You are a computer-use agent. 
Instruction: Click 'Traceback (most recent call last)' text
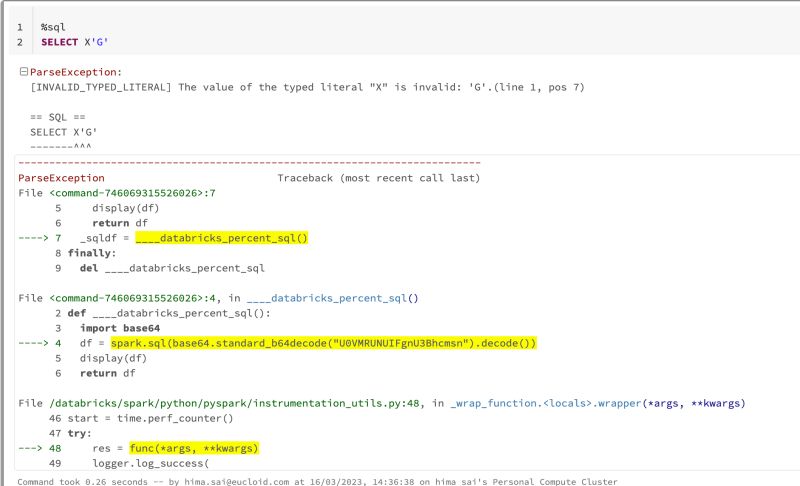[379, 178]
